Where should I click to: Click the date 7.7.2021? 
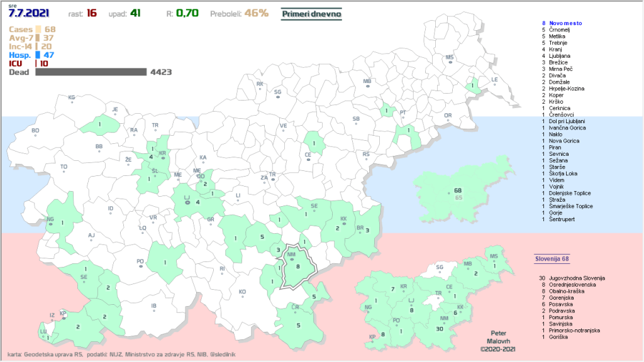click(x=29, y=13)
